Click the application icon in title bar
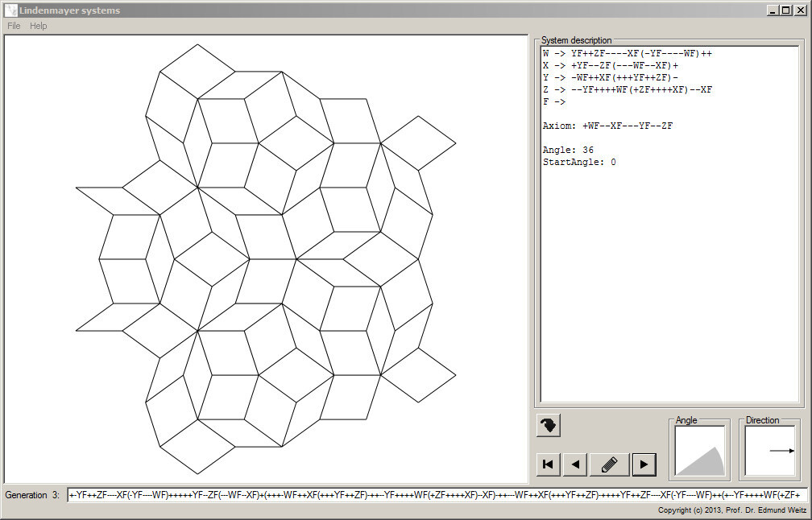 (x=11, y=10)
